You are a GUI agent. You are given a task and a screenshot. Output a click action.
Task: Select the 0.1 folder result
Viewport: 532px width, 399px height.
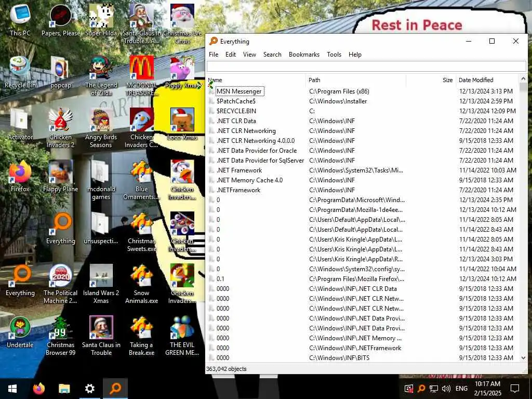tap(362, 278)
